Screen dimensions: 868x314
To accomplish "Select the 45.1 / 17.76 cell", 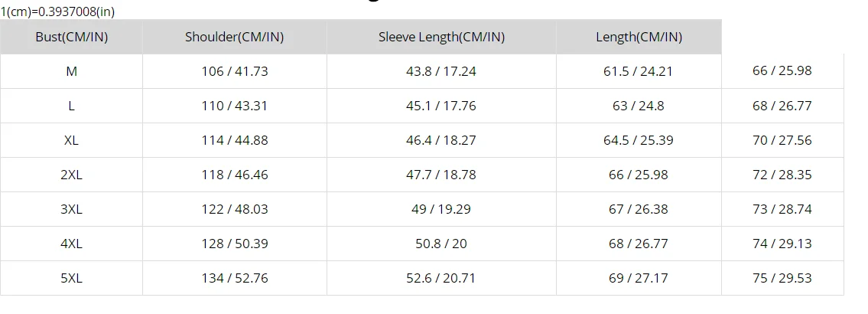I will click(442, 106).
